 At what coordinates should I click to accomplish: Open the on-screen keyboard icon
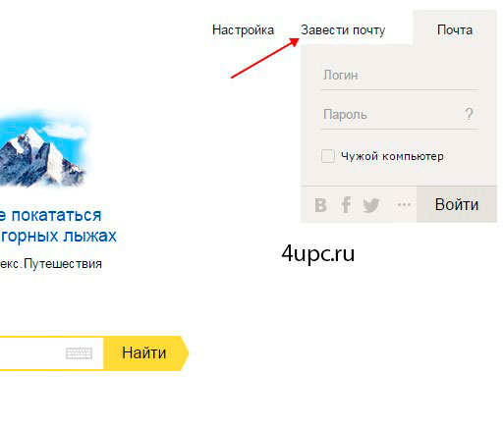79,353
